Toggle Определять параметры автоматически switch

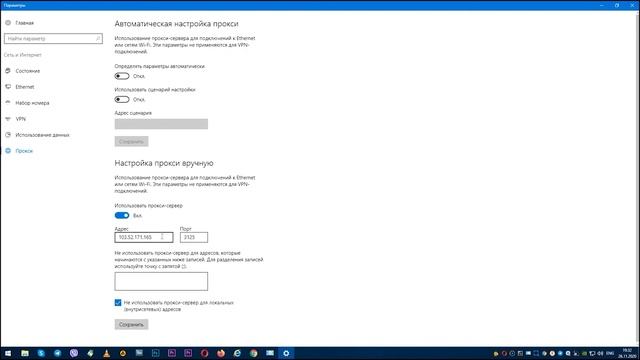(x=122, y=76)
